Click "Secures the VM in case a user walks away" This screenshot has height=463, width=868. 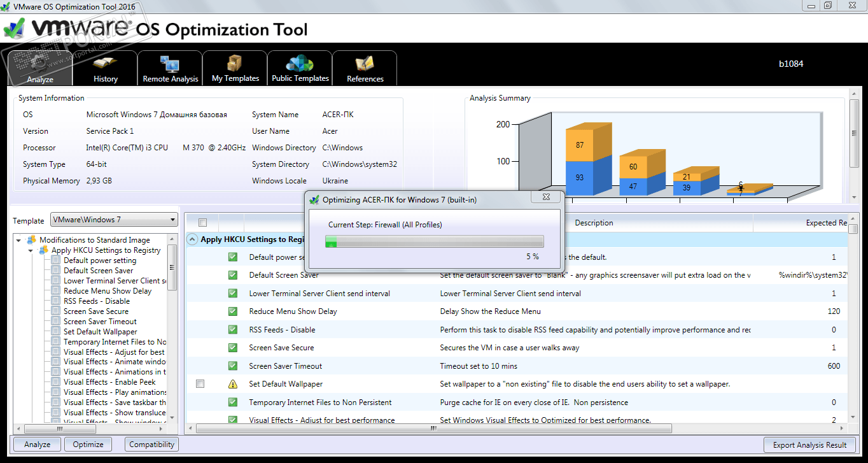510,348
